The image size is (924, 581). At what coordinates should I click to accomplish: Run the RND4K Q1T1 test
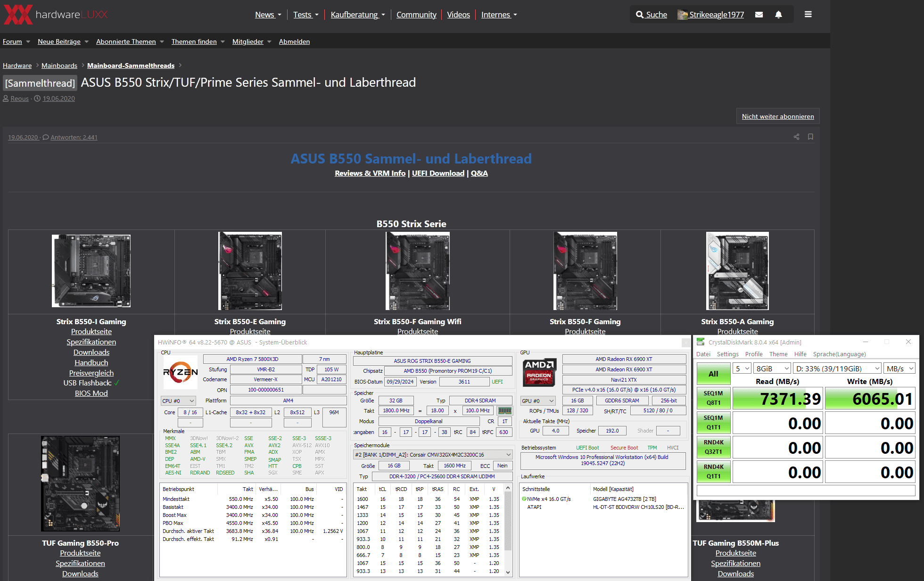click(713, 472)
